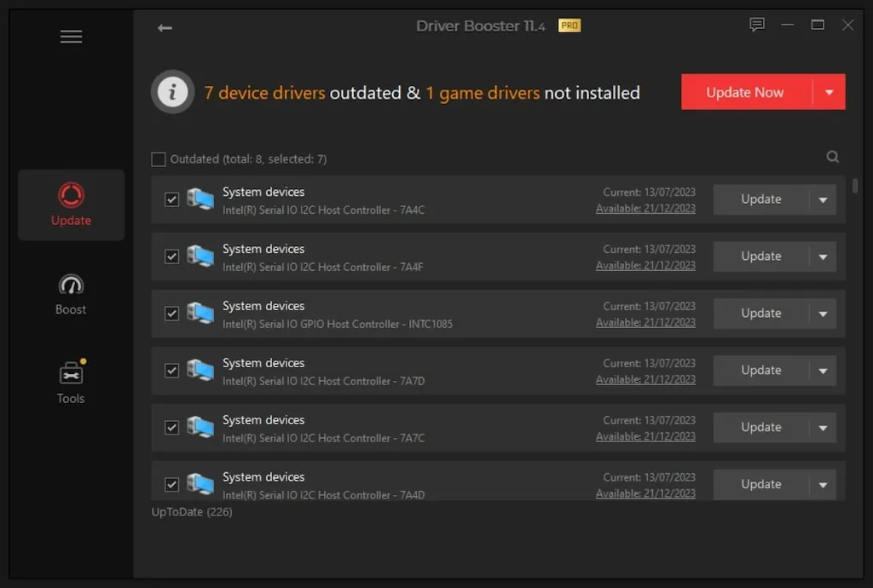Viewport: 873px width, 588px height.
Task: Open the search magnifier icon
Action: pyautogui.click(x=832, y=157)
